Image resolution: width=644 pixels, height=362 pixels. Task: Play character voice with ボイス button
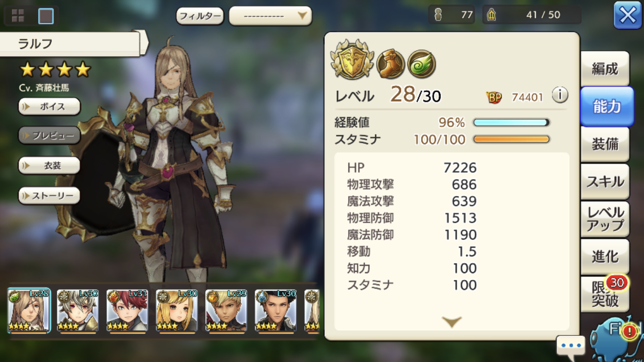click(x=49, y=107)
